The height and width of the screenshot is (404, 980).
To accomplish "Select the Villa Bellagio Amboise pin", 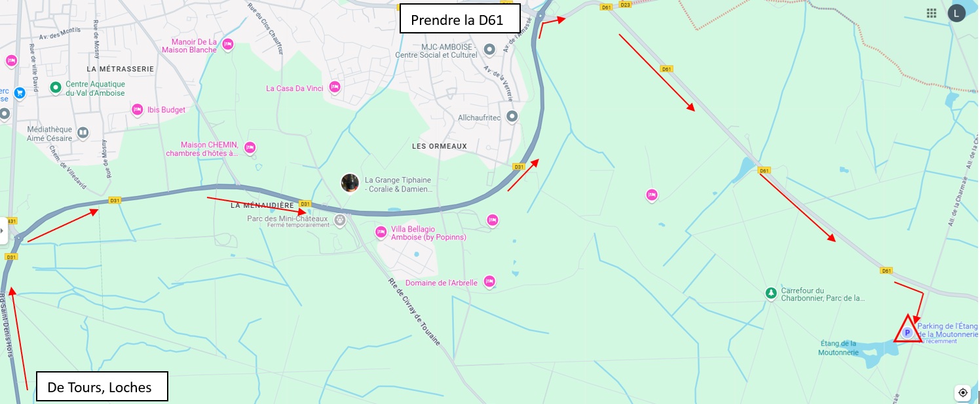I will tap(381, 232).
